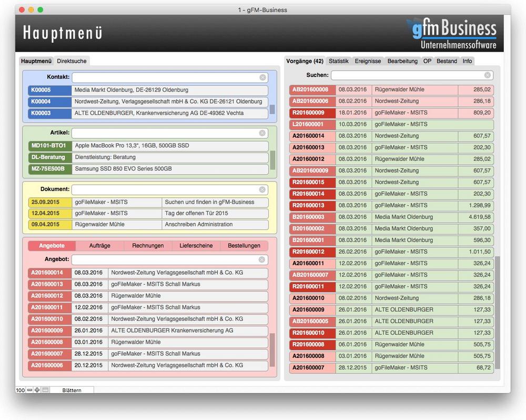
Task: Open the document dated 09.04.2015
Action: (x=50, y=224)
